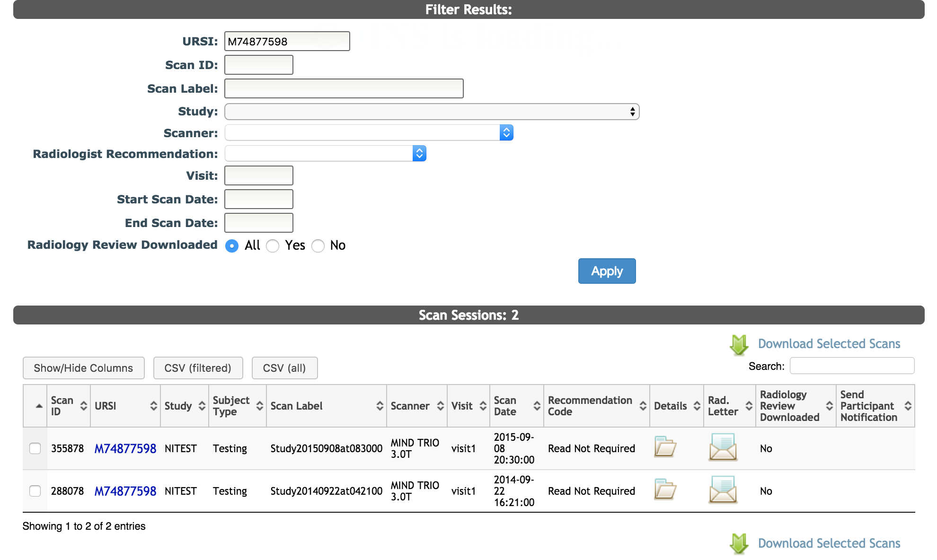Open radiology letter envelope for scan 288078
The width and height of the screenshot is (937, 560).
click(x=723, y=490)
